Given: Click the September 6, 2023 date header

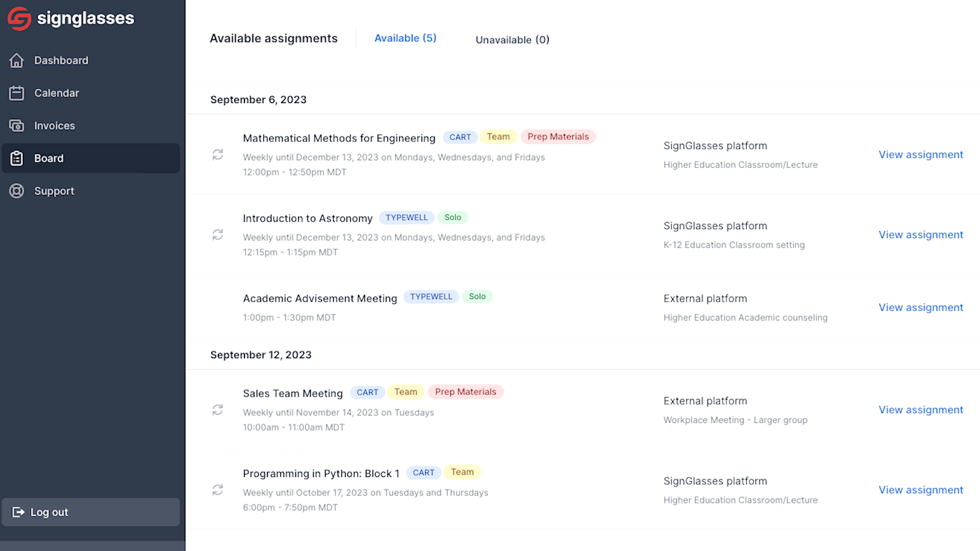Looking at the screenshot, I should coord(258,99).
